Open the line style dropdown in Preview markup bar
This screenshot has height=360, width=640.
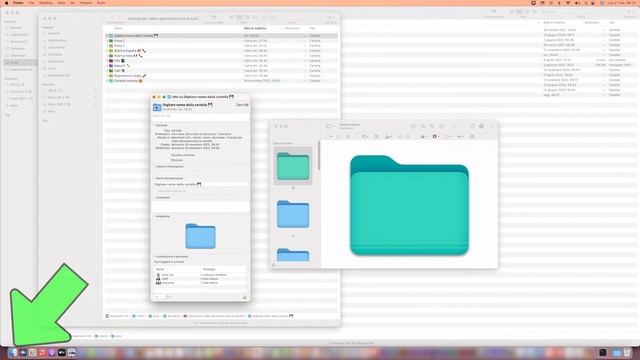423,136
